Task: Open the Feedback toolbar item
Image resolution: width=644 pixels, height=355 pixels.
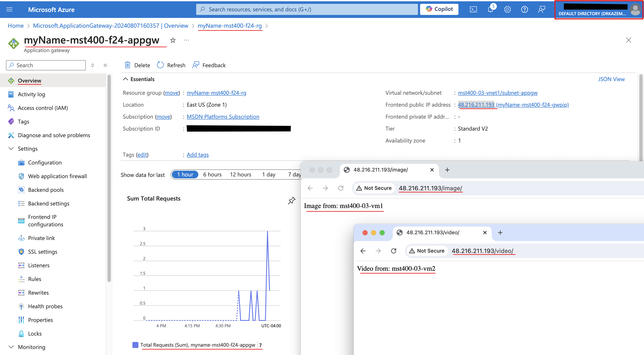Action: (209, 65)
